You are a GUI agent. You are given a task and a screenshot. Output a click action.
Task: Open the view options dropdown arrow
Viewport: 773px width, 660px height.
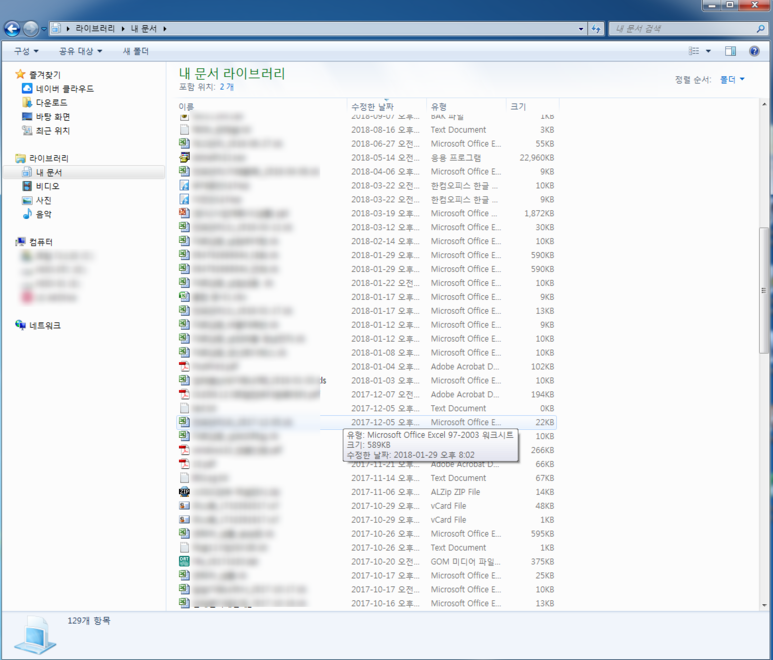click(x=709, y=51)
